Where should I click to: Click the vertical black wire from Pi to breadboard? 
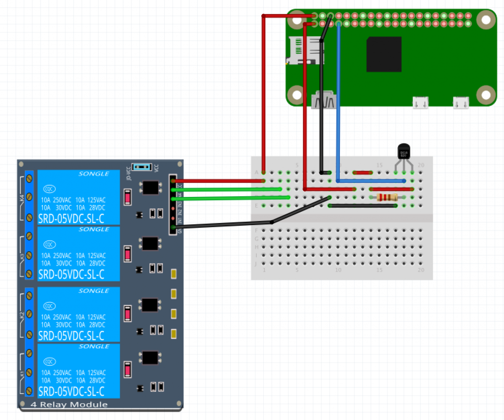click(x=321, y=106)
